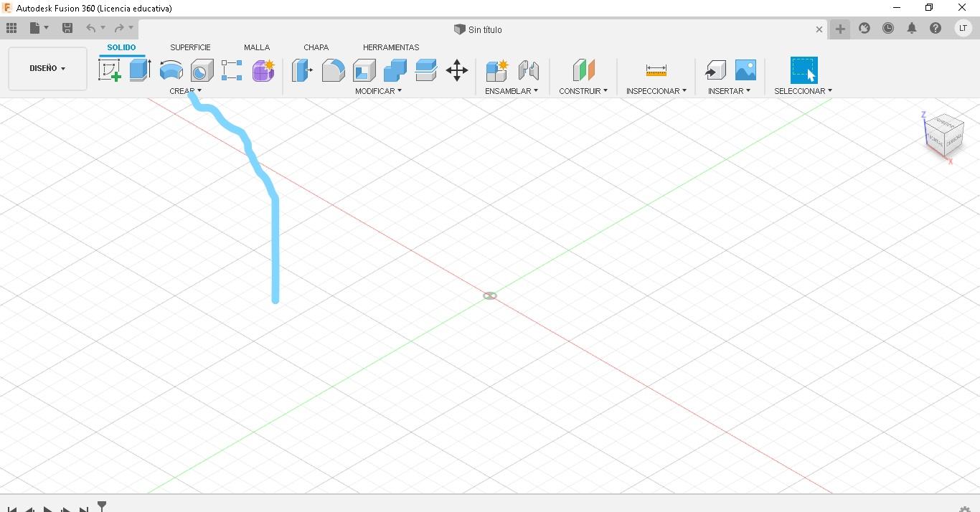Screen dimensions: 980x512
Task: Expand the SELECCIONAR dropdown menu
Action: coord(803,91)
